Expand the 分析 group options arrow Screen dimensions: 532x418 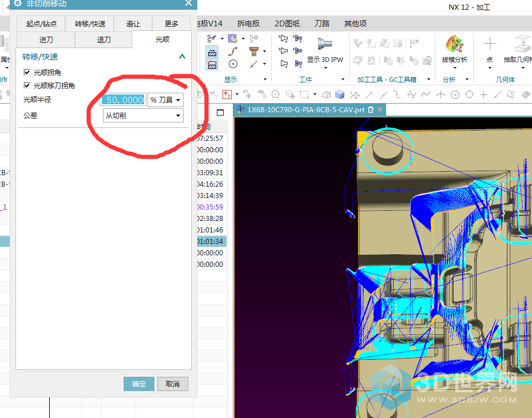point(467,80)
